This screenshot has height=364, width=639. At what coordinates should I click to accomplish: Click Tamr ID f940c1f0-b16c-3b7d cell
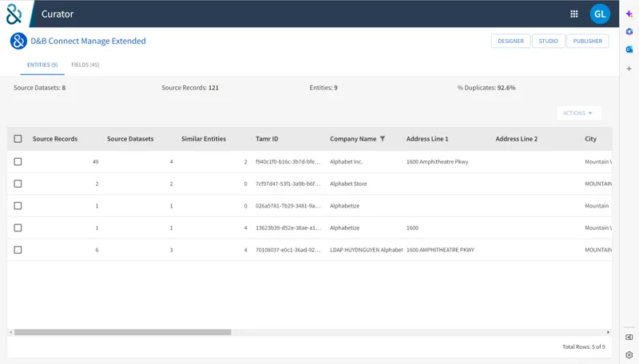tap(288, 161)
